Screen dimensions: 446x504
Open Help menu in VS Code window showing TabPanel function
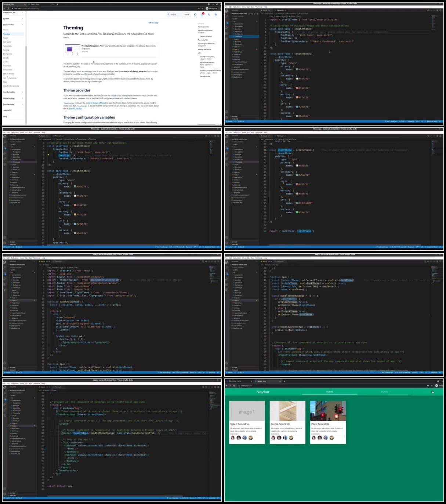click(43, 258)
